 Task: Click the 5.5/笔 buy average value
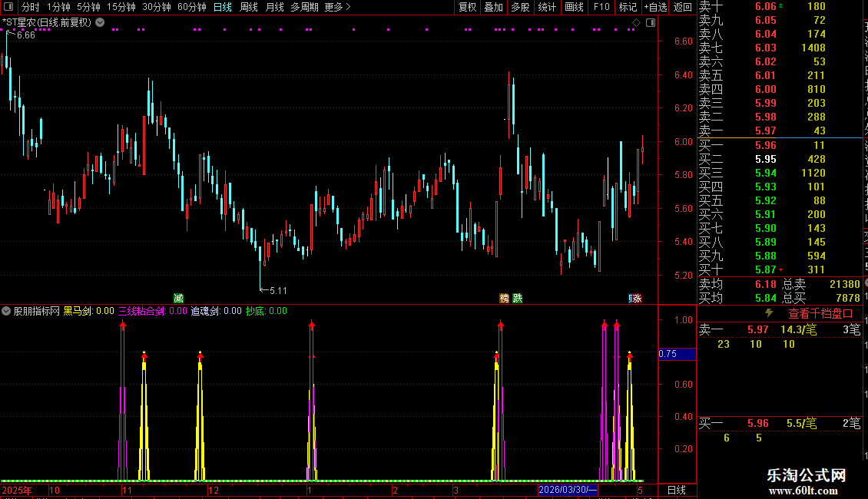click(802, 424)
